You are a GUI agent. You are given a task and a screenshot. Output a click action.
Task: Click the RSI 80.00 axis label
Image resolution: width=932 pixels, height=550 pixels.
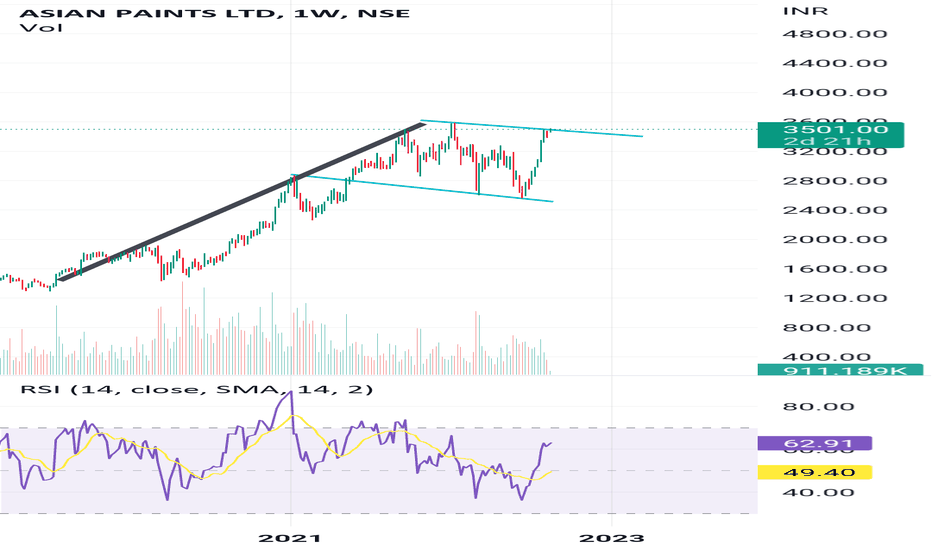[819, 407]
